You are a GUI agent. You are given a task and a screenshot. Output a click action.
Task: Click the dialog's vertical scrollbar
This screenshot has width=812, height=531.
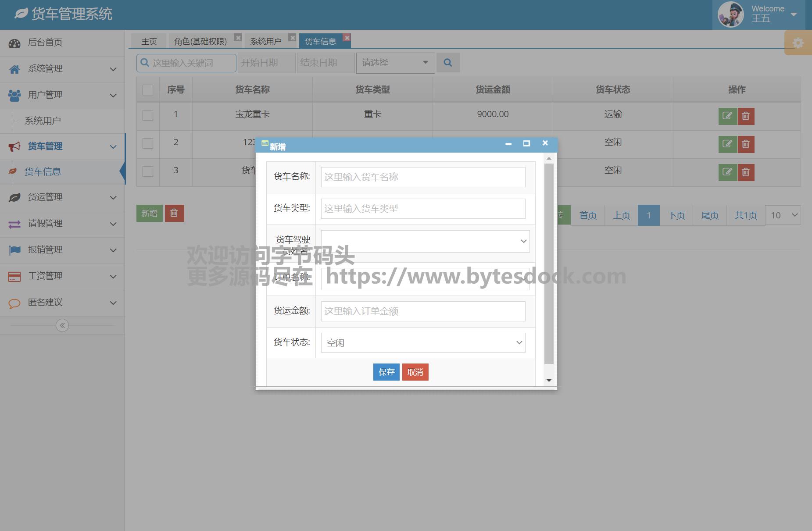[x=549, y=263]
